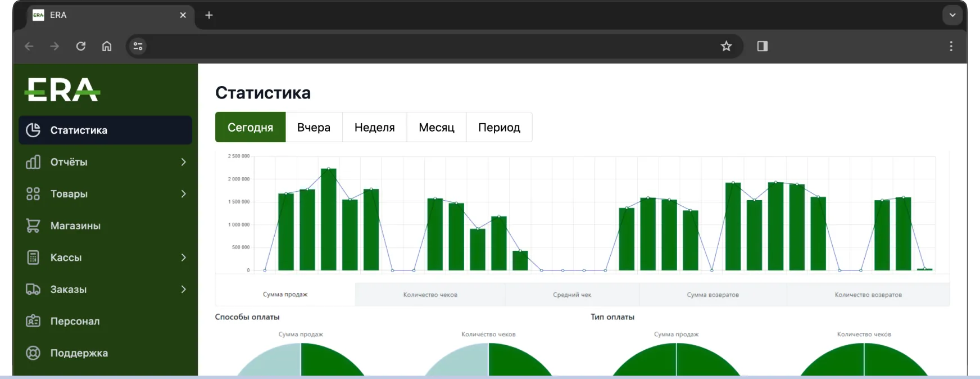980x379 pixels.
Task: Click the Заказы delivery truck icon
Action: point(33,290)
